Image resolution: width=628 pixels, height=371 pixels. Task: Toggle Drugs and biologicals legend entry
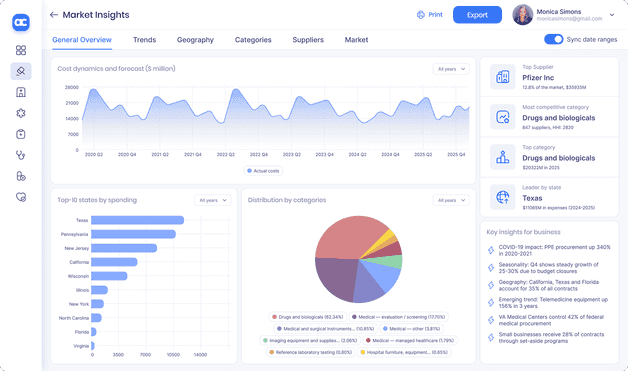[x=307, y=317]
